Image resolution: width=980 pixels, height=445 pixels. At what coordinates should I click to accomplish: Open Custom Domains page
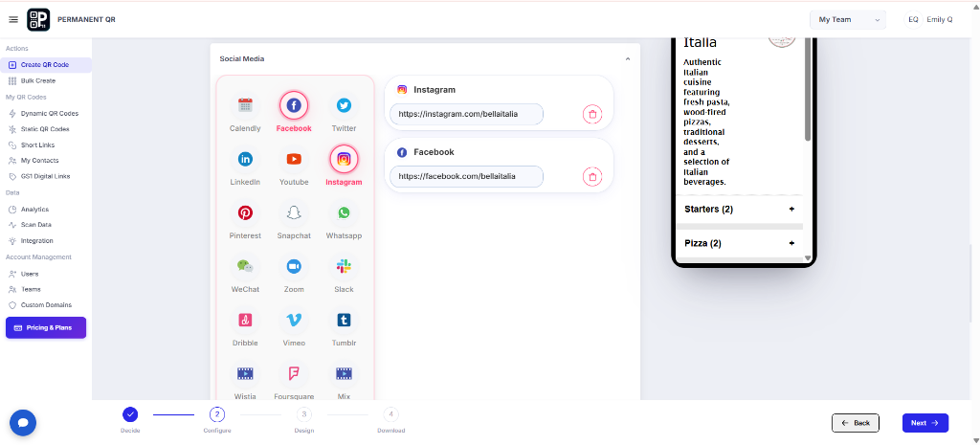click(46, 305)
